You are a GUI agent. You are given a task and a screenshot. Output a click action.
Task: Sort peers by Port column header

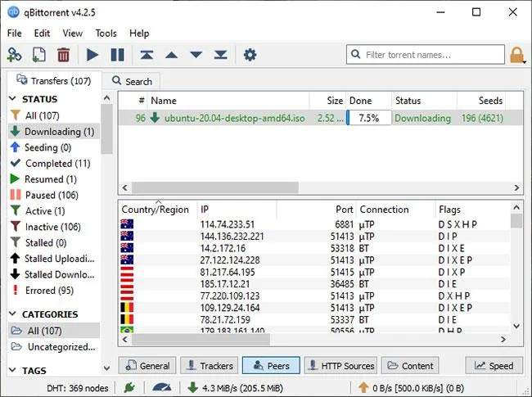coord(317,210)
